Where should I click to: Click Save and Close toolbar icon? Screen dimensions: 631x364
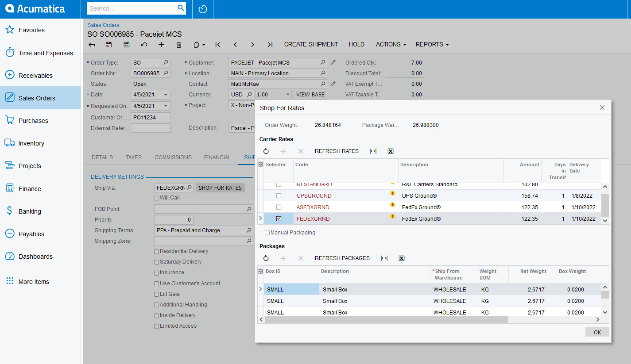[109, 45]
